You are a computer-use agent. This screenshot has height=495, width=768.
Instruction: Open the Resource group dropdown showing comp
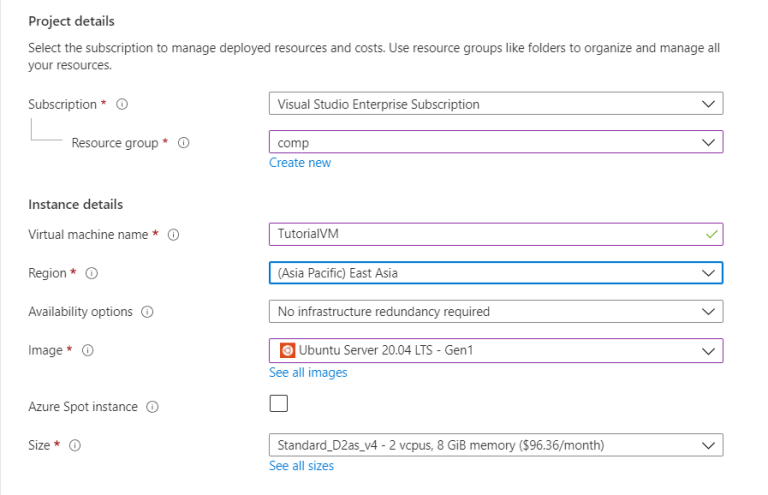pyautogui.click(x=496, y=142)
